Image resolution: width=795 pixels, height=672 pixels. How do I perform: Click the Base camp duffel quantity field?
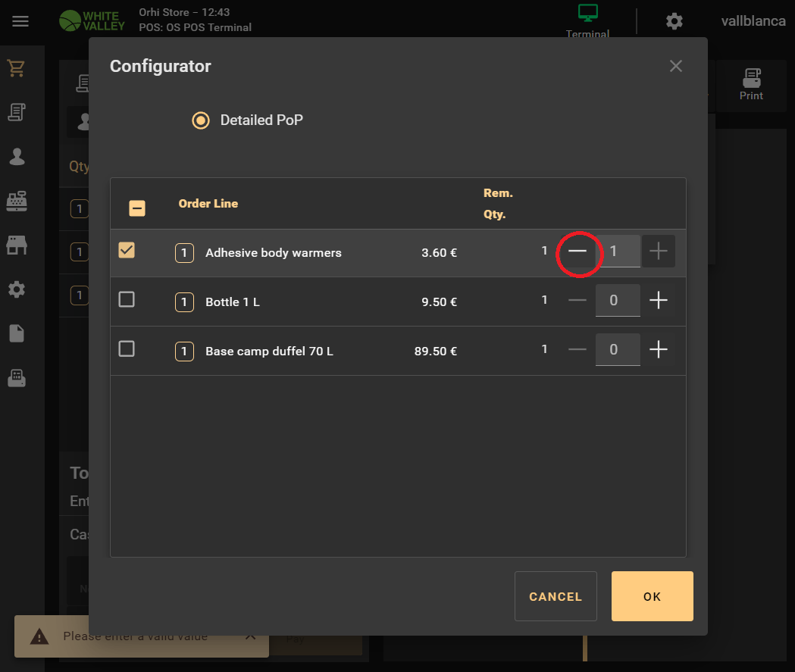(x=618, y=349)
